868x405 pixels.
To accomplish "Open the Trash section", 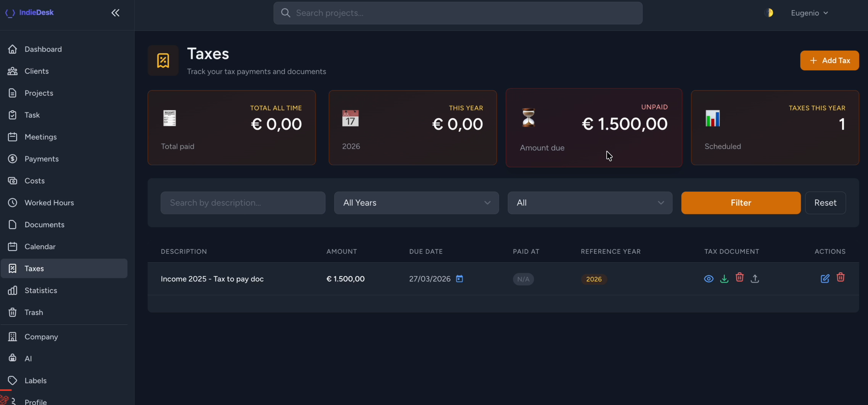I will coord(34,312).
